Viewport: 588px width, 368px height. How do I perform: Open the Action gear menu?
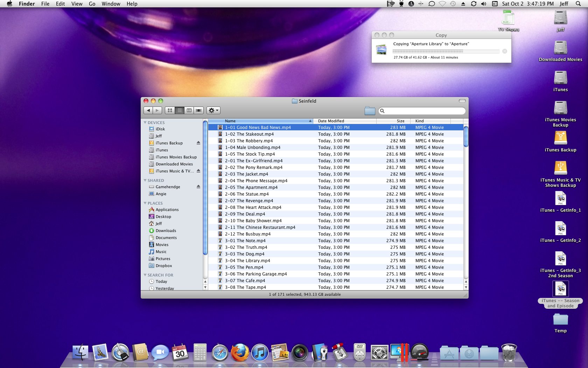[x=213, y=110]
